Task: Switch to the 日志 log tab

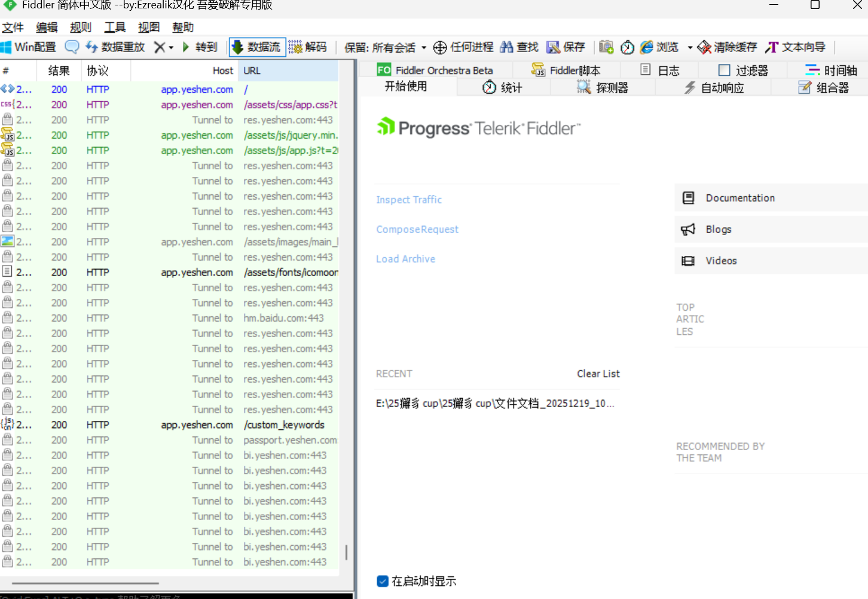Action: 660,70
